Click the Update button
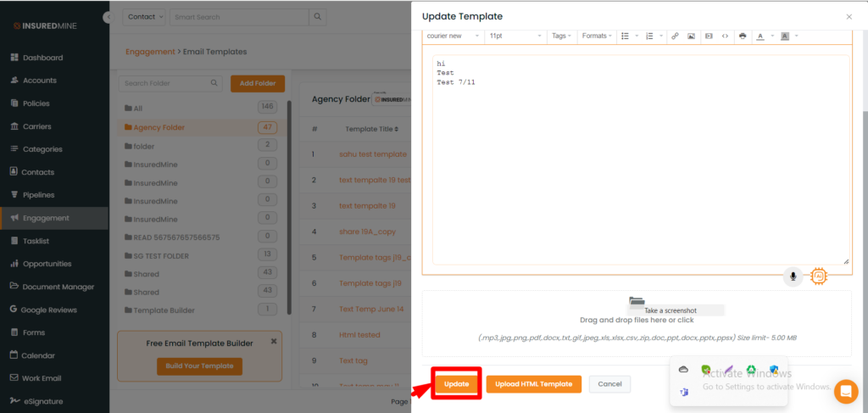The width and height of the screenshot is (868, 413). pos(456,384)
